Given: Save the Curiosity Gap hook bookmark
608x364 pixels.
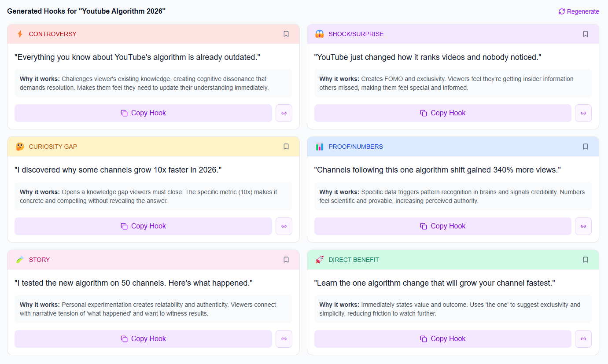Looking at the screenshot, I should tap(286, 147).
